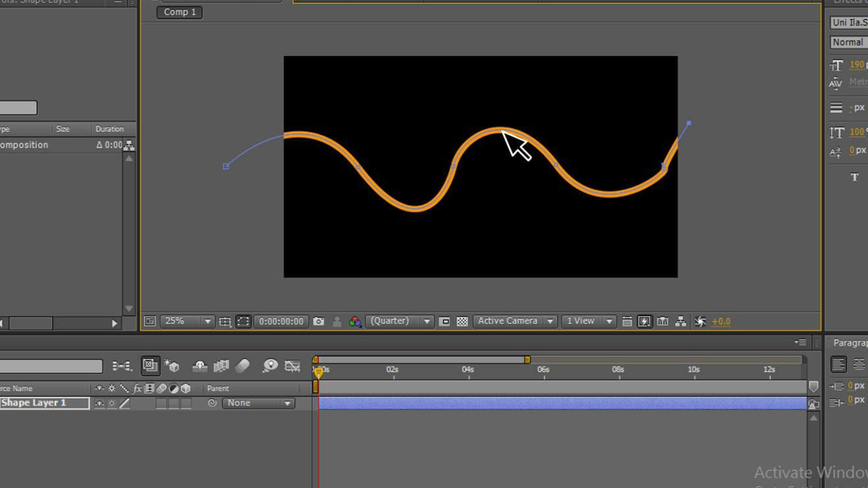The image size is (868, 488).
Task: Open the Parent None dropdown for Shape Layer 1
Action: point(259,403)
